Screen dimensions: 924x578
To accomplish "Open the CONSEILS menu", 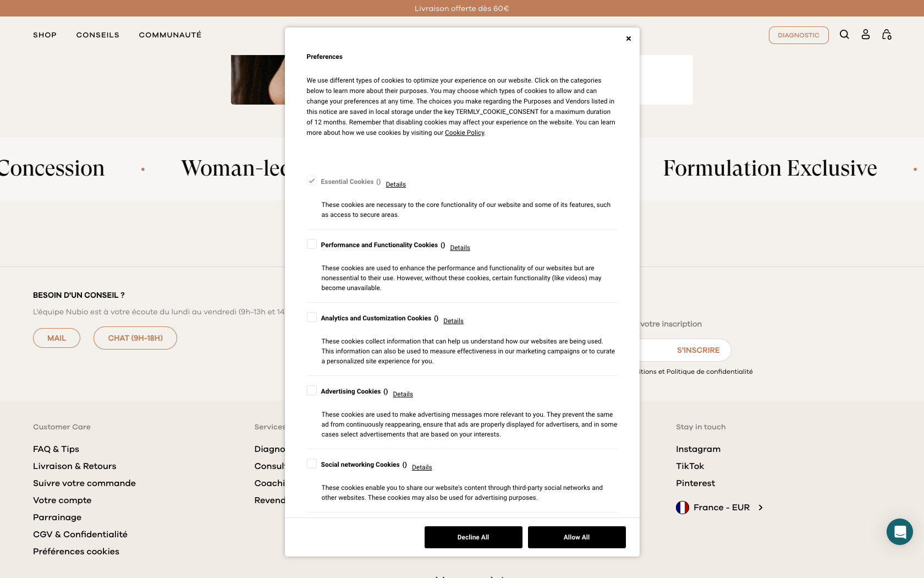I will click(97, 35).
